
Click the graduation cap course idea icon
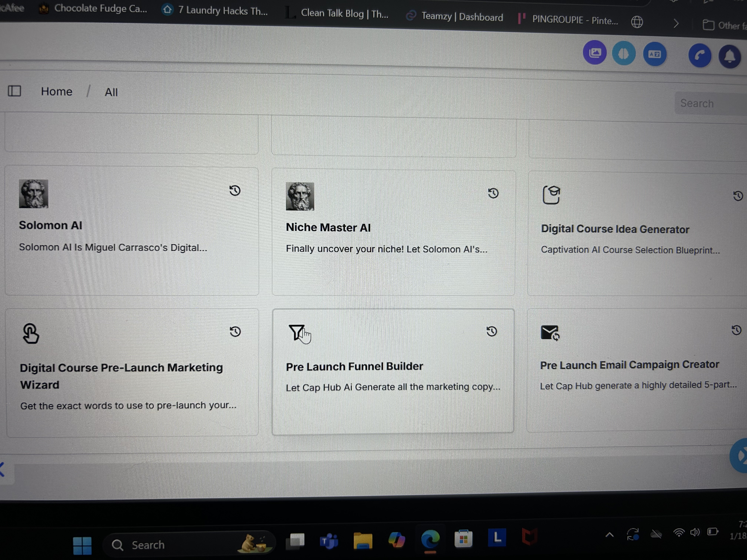[x=552, y=195]
